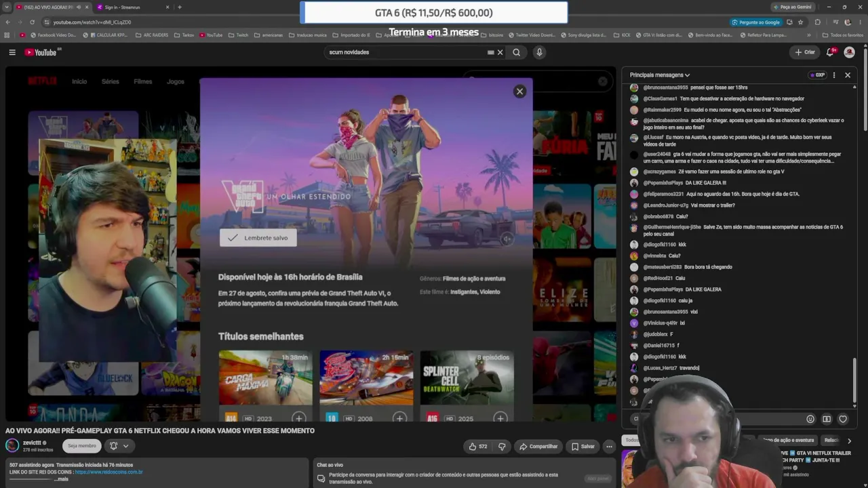
Task: Click the Seja membro button
Action: pyautogui.click(x=81, y=446)
